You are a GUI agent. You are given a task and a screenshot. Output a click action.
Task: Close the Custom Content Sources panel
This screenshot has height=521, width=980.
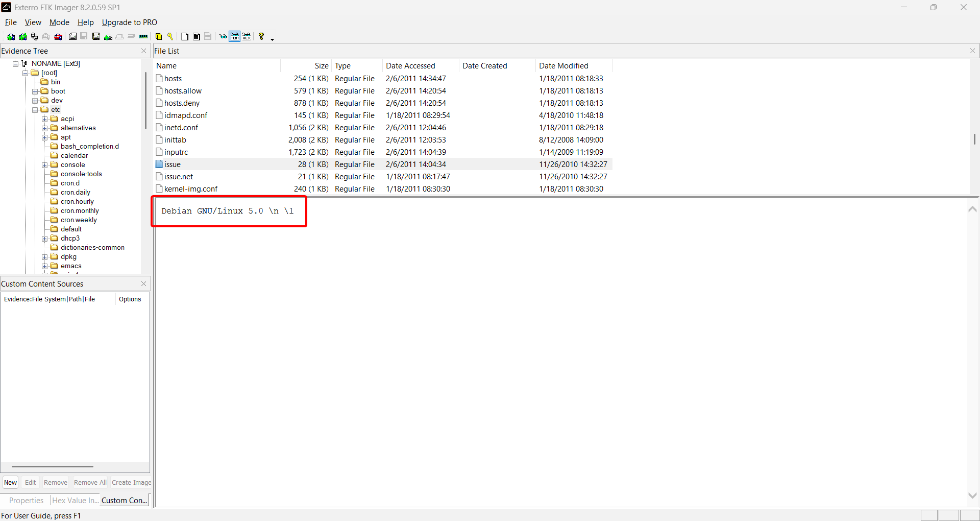tap(143, 284)
